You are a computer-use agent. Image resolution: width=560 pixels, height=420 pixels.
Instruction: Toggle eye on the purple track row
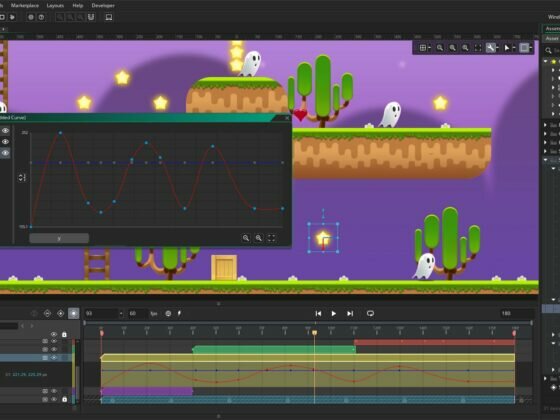click(54, 391)
